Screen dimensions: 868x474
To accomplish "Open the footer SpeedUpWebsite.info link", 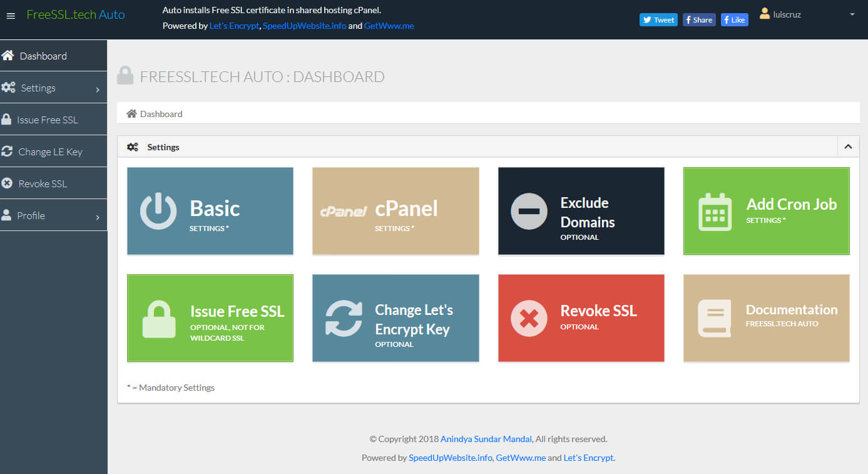I will [x=451, y=458].
